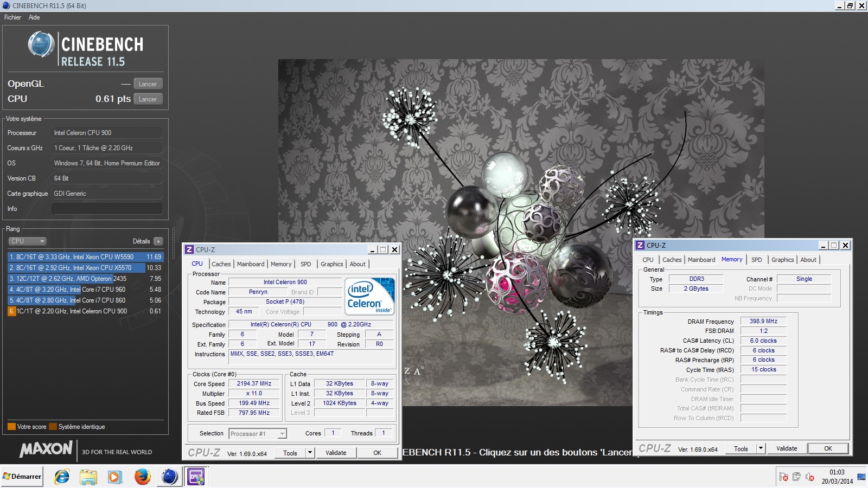Screen dimensions: 868x488
Task: Switch to SPD tab in left CPU-Z
Action: 306,264
